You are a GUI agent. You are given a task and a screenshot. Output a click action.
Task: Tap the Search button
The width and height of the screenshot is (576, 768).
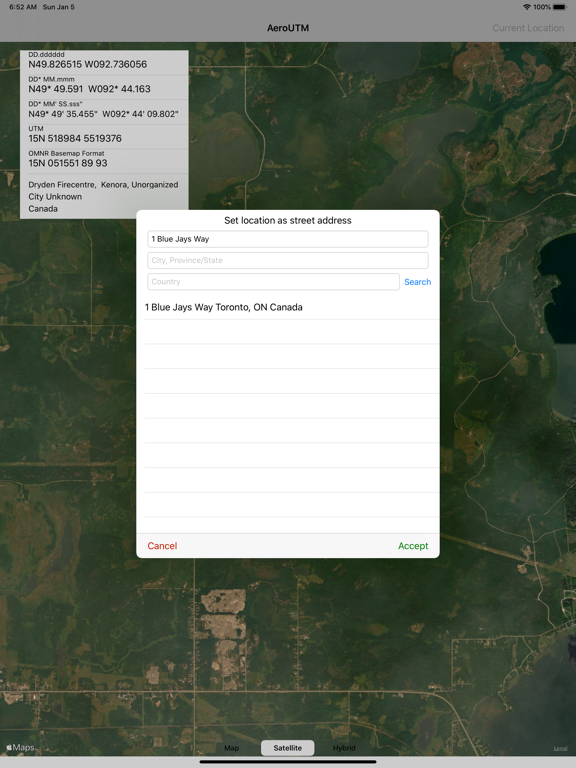417,282
